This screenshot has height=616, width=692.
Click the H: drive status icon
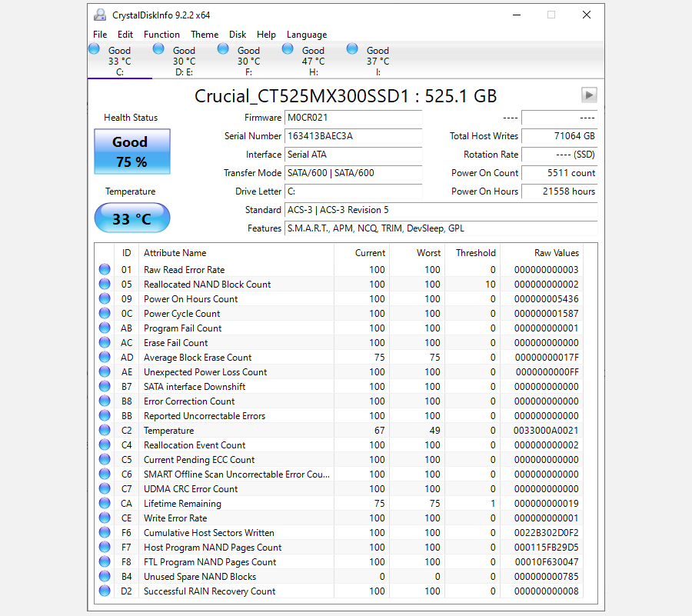(288, 48)
